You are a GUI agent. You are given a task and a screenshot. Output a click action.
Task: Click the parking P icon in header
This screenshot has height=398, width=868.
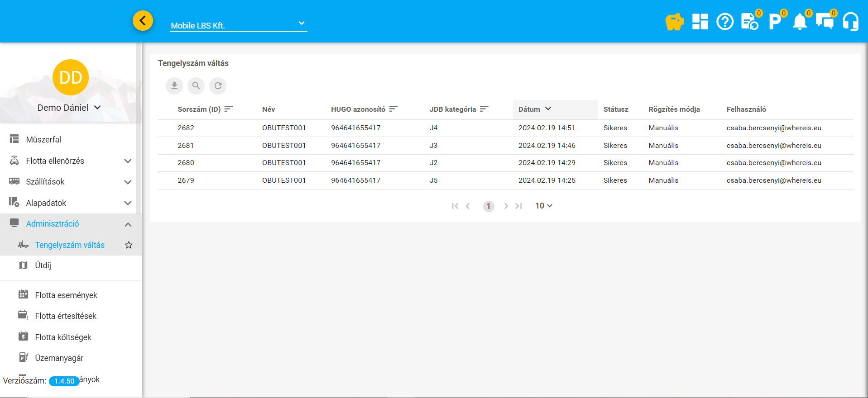pos(775,22)
